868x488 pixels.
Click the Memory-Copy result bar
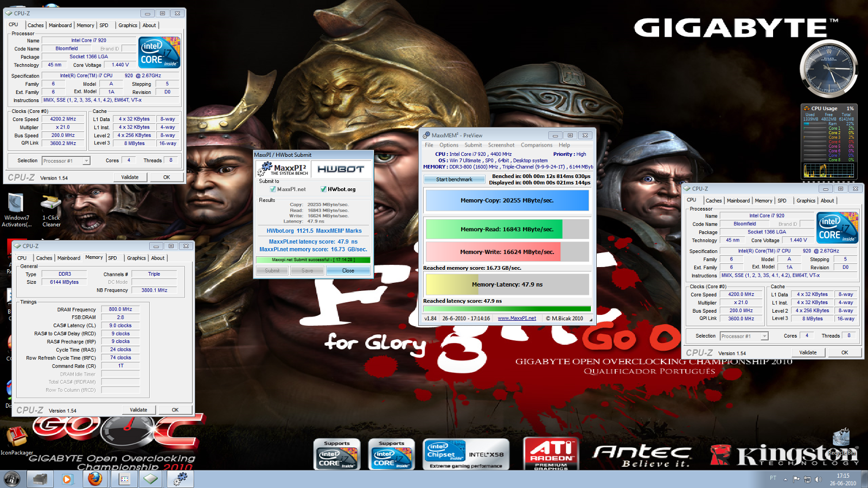(507, 200)
